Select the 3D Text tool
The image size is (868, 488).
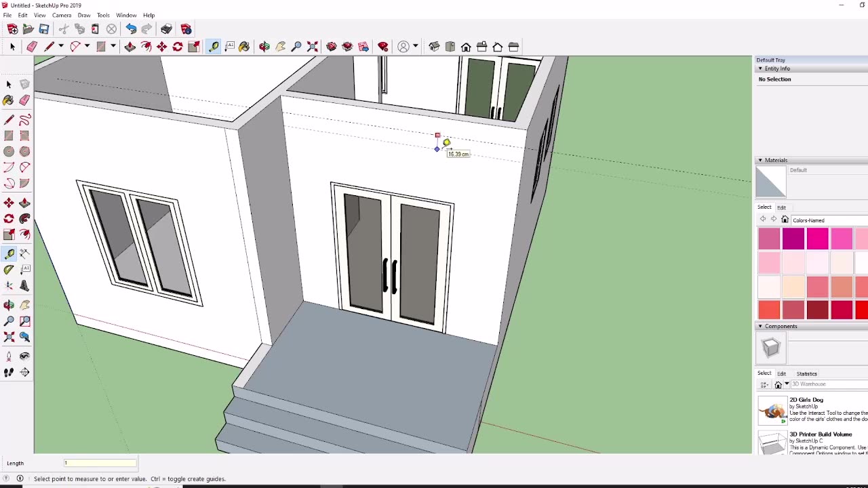tap(24, 285)
